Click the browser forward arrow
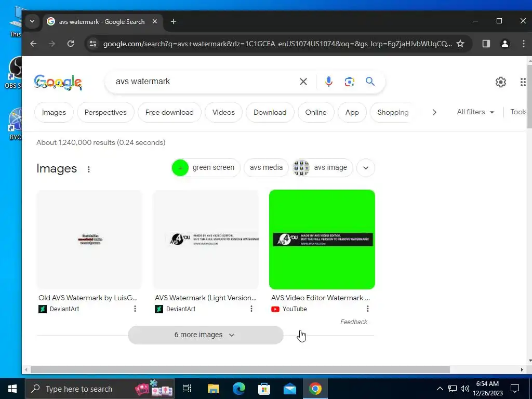 pyautogui.click(x=52, y=44)
